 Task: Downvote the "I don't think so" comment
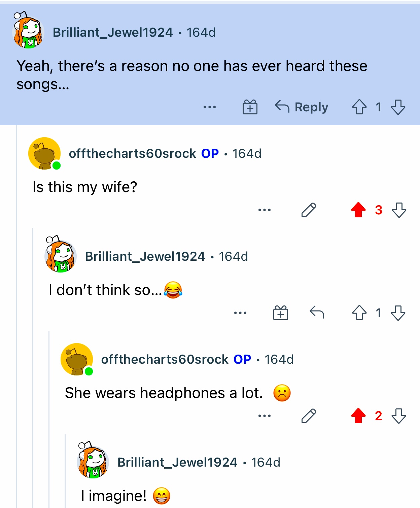pyautogui.click(x=398, y=313)
